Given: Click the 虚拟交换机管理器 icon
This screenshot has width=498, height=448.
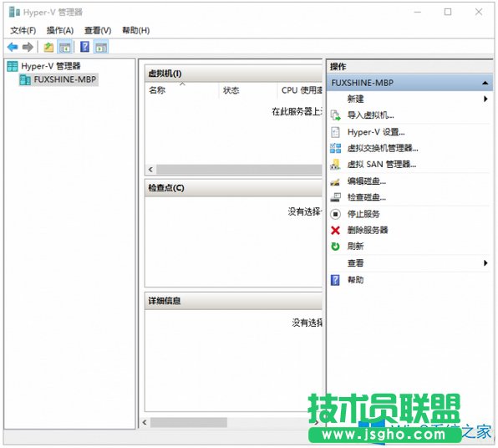Looking at the screenshot, I should click(x=335, y=148).
